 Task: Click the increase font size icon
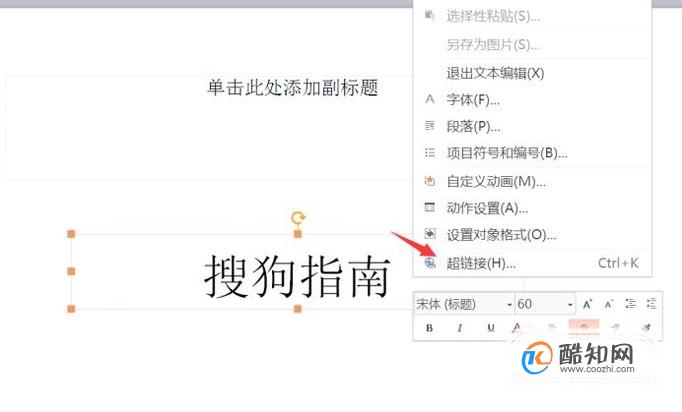click(587, 304)
